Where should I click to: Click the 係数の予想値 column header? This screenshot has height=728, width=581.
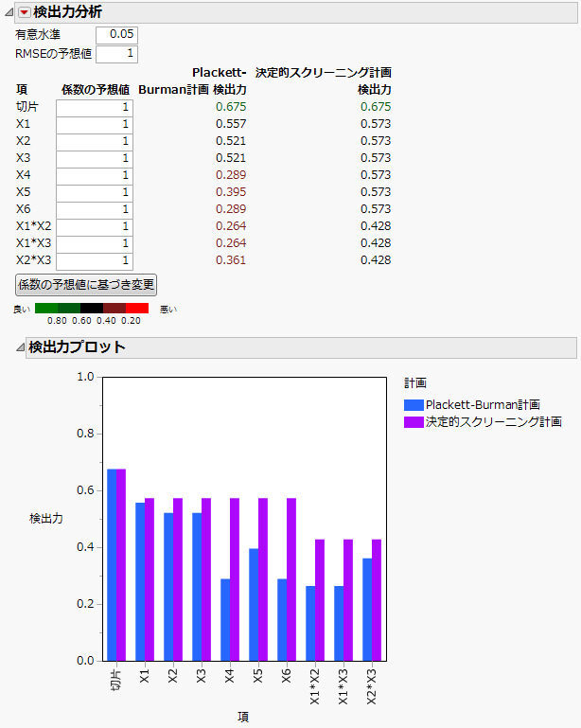click(x=96, y=90)
